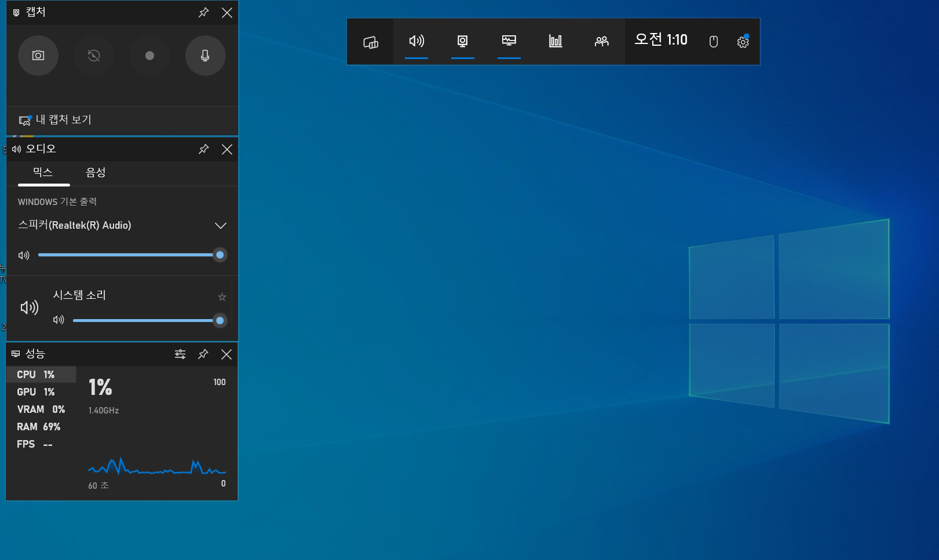The width and height of the screenshot is (939, 560).
Task: Select the VRAM 0% metric
Action: point(41,409)
